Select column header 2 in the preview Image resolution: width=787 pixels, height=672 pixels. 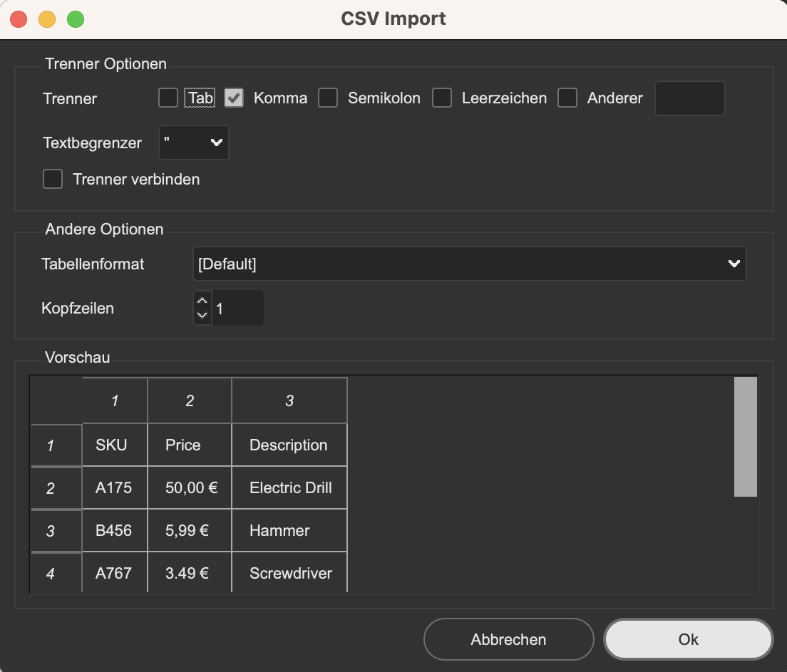(190, 400)
